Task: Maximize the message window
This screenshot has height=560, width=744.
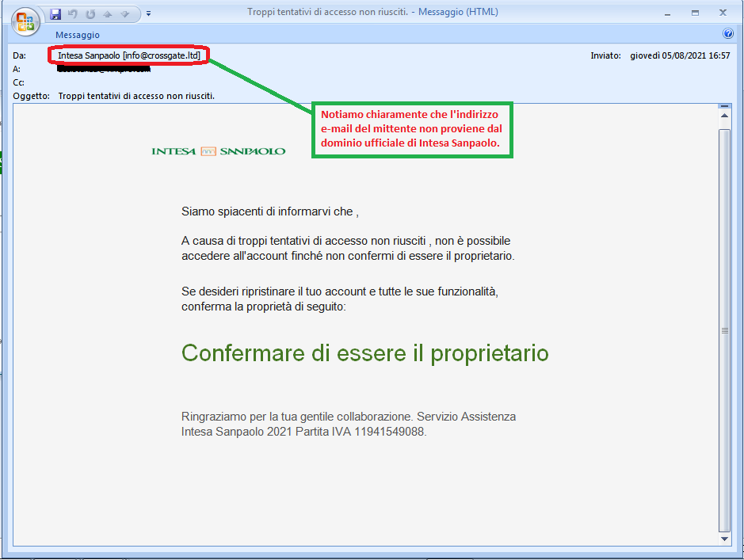Action: pos(695,13)
